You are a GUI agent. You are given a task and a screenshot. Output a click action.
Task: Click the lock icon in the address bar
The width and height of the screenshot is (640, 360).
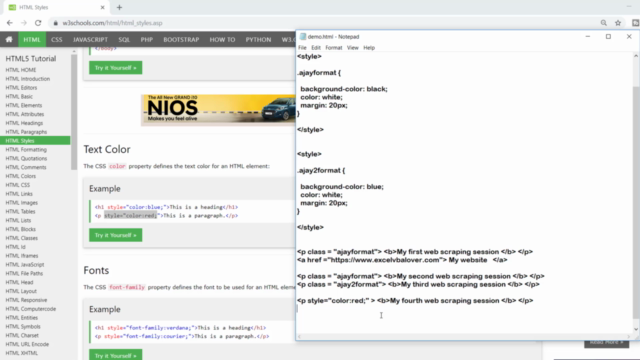(56, 23)
